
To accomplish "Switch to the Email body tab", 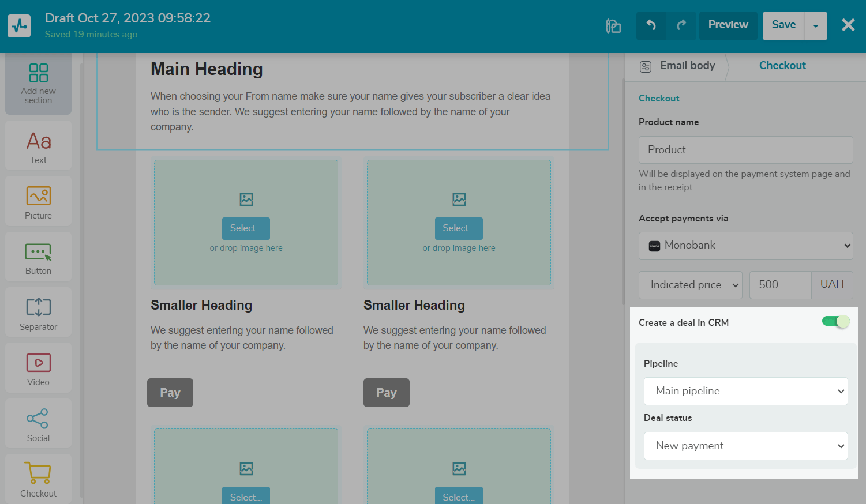I will [x=678, y=66].
